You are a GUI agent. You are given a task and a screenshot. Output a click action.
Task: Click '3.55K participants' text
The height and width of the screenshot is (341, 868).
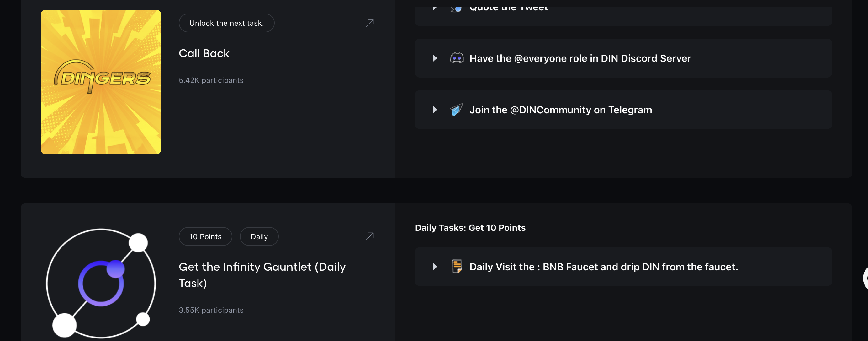tap(211, 310)
